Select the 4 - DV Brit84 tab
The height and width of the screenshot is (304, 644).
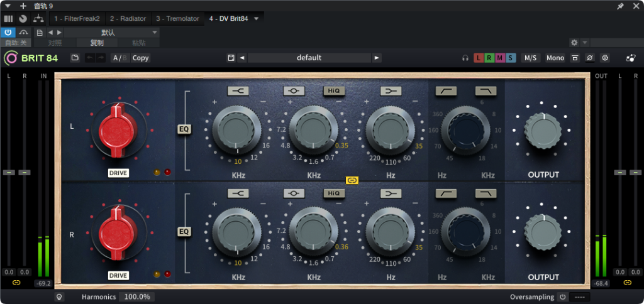[x=228, y=19]
